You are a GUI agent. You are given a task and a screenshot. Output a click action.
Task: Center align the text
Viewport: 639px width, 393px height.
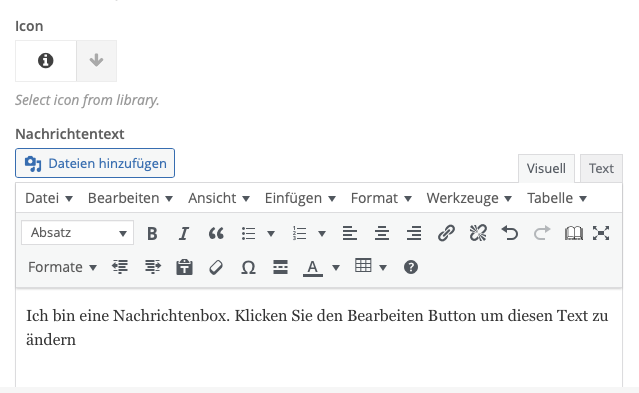[x=382, y=233]
